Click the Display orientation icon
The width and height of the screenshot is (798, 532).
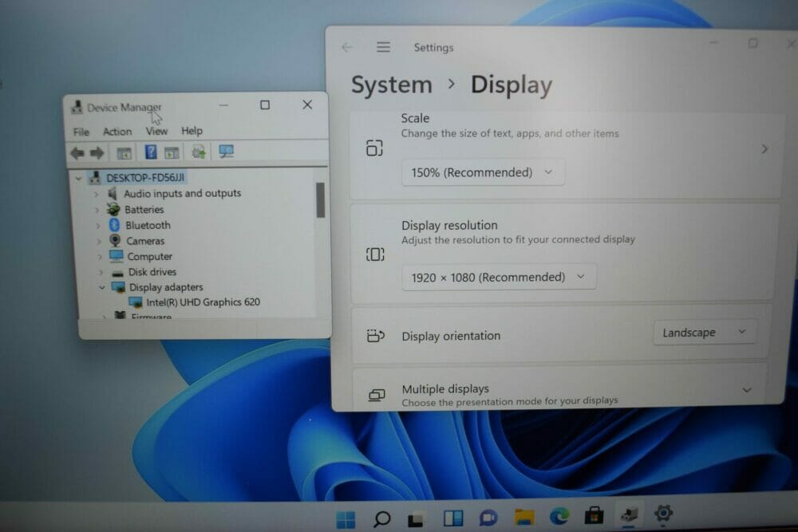point(376,336)
